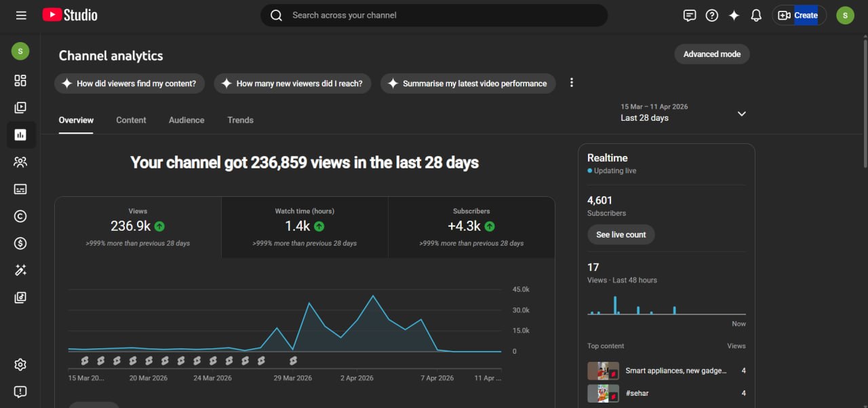Open the notifications bell
The image size is (868, 408).
[756, 15]
